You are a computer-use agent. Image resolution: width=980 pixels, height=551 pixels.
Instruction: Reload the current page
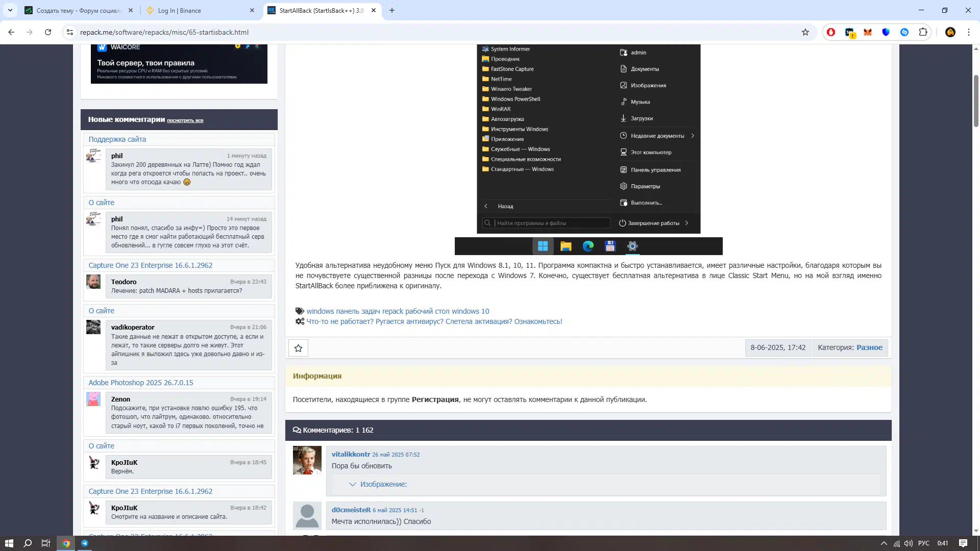[x=48, y=32]
